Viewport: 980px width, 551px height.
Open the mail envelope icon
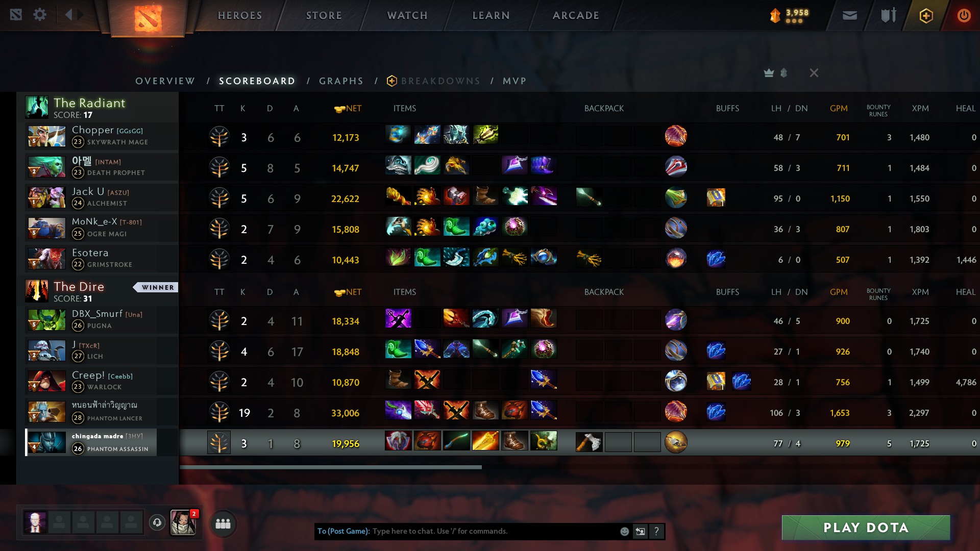point(850,16)
